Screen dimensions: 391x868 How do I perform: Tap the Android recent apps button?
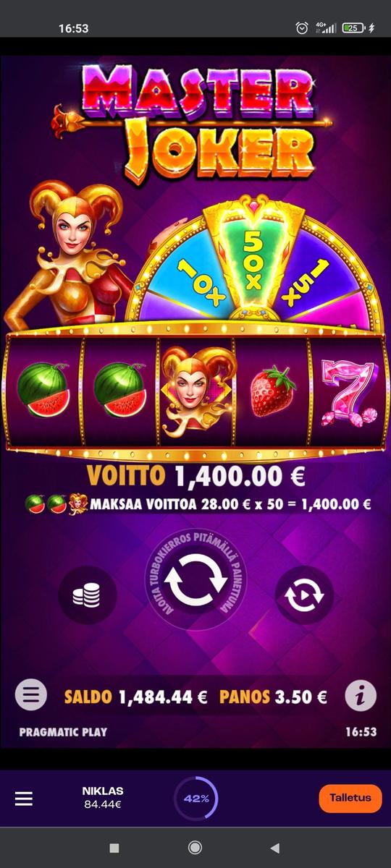(114, 848)
